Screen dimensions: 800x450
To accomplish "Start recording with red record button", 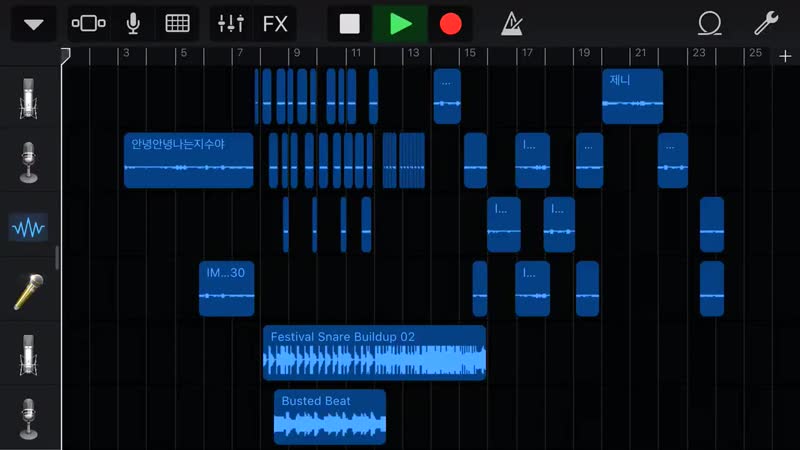I will (x=451, y=24).
